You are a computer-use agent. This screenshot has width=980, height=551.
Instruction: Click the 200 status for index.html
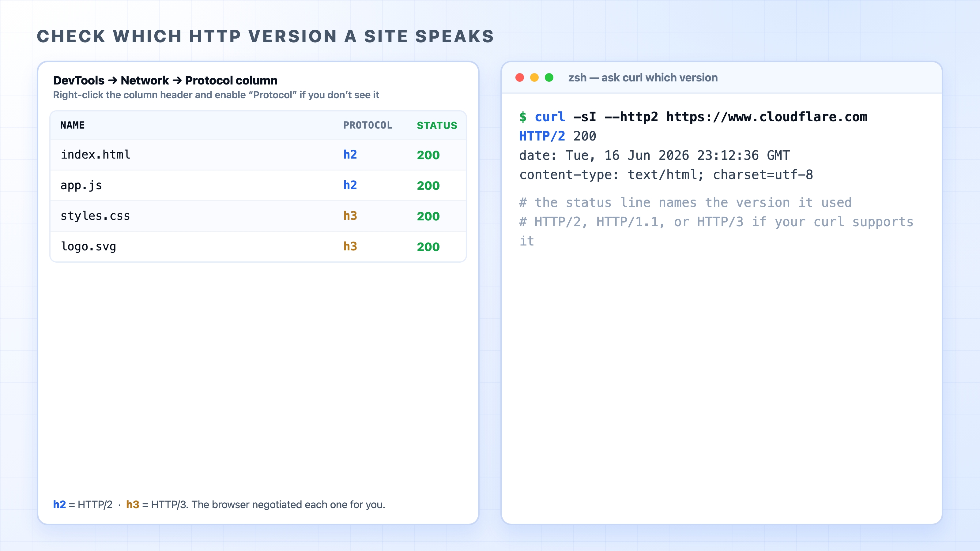(428, 155)
